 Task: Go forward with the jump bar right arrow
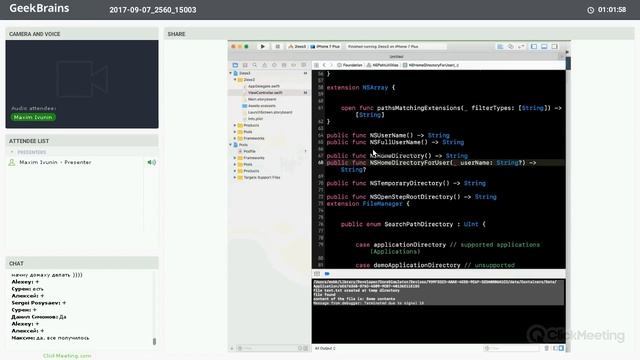click(331, 65)
